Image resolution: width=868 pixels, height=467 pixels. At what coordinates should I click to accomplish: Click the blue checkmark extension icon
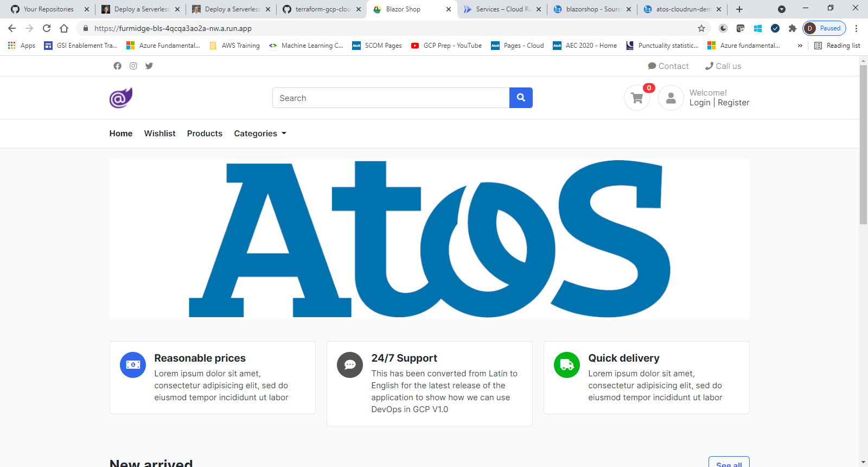[x=775, y=28]
